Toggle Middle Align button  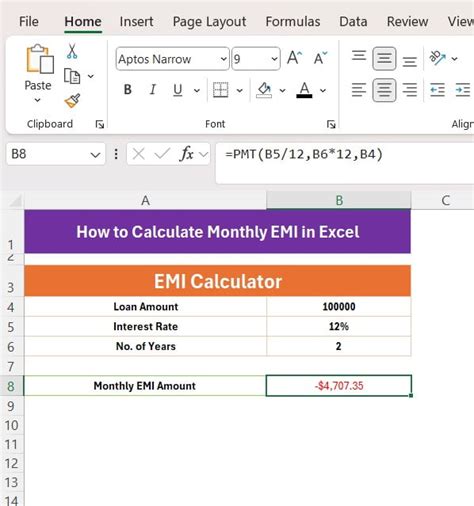pyautogui.click(x=384, y=59)
